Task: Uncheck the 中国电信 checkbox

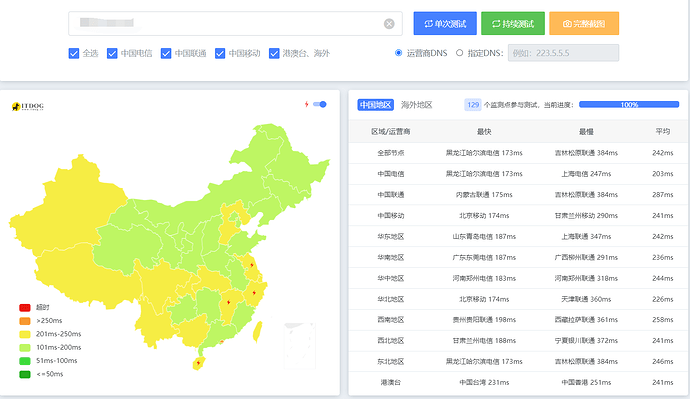Action: pyautogui.click(x=112, y=53)
